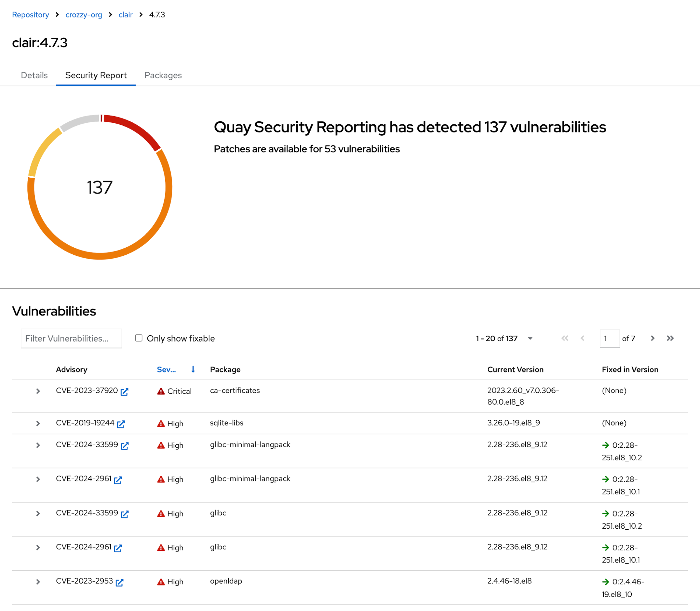Click the Filter Vulnerabilities input field
Viewport: 700px width, 611px height.
tap(71, 338)
